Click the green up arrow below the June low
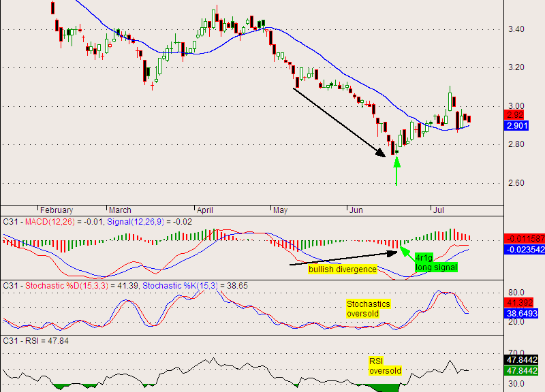545x392 pixels. pyautogui.click(x=396, y=170)
